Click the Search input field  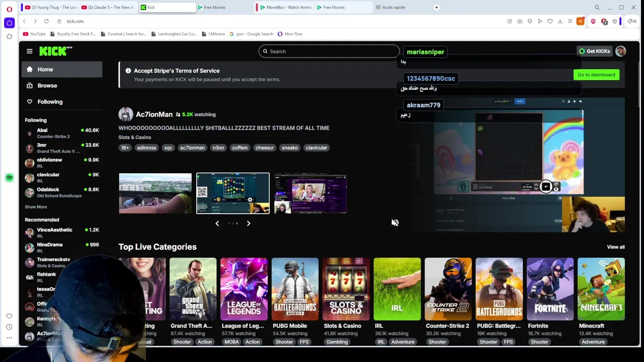click(x=329, y=51)
